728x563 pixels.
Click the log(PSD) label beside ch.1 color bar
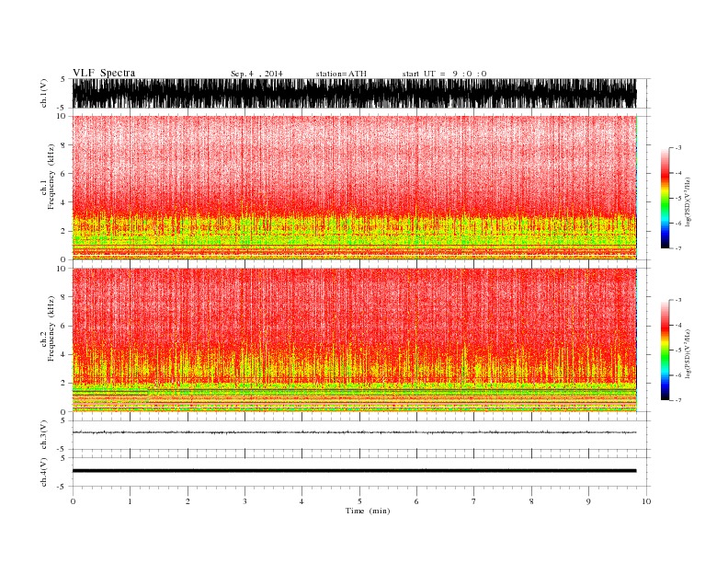(x=688, y=201)
